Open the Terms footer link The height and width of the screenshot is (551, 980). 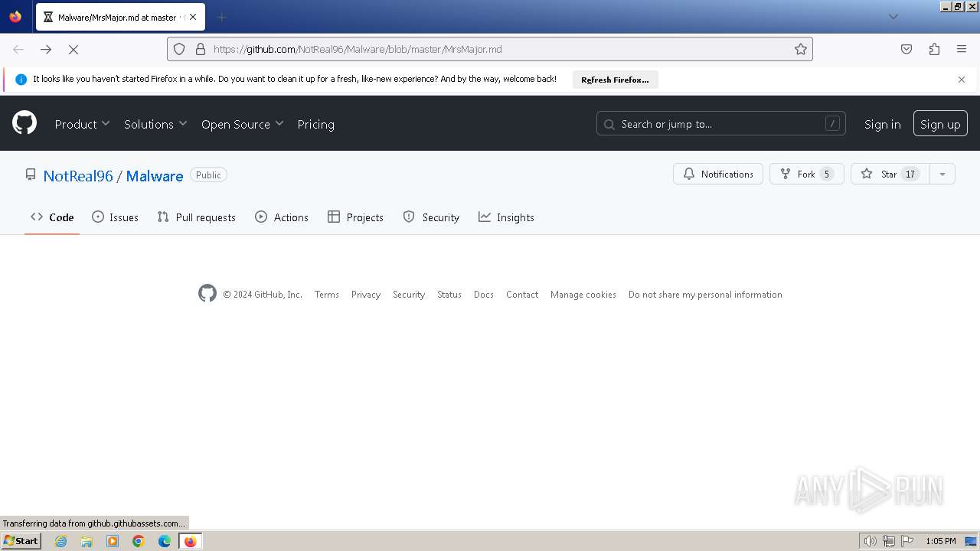pyautogui.click(x=326, y=295)
